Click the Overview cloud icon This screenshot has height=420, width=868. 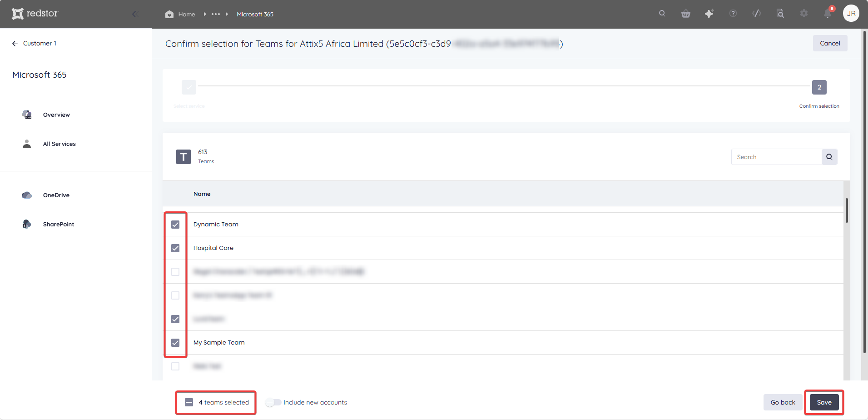tap(27, 115)
